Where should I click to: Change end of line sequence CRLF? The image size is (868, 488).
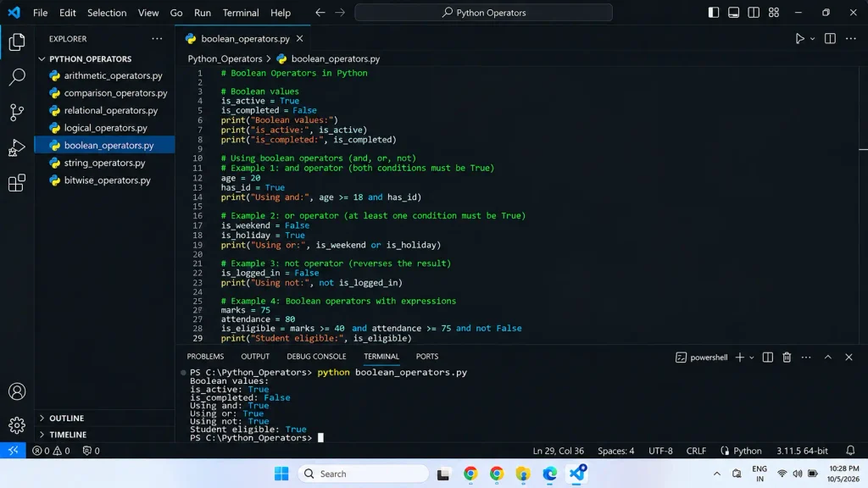coord(696,451)
